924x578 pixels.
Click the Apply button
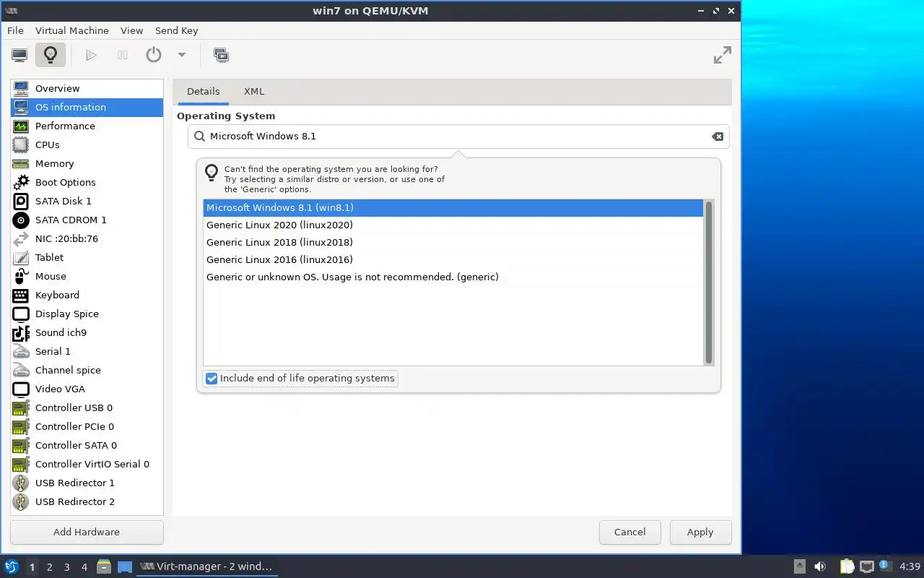(x=700, y=532)
